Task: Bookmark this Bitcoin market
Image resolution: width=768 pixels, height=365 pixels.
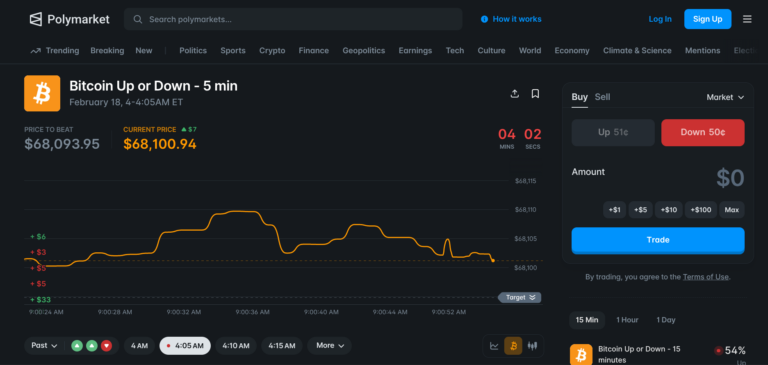Action: point(535,94)
